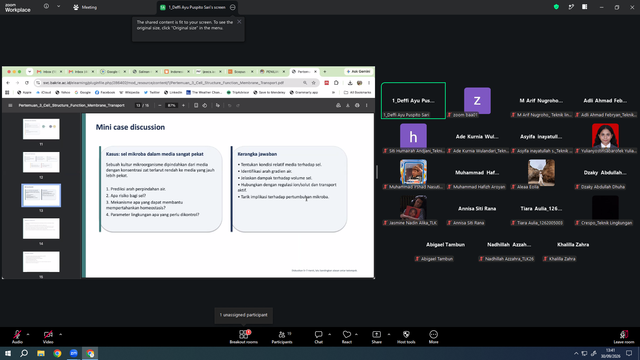Viewport: 640px width, 360px height.
Task: Open audio options caret next to Audio
Action: coord(28,334)
